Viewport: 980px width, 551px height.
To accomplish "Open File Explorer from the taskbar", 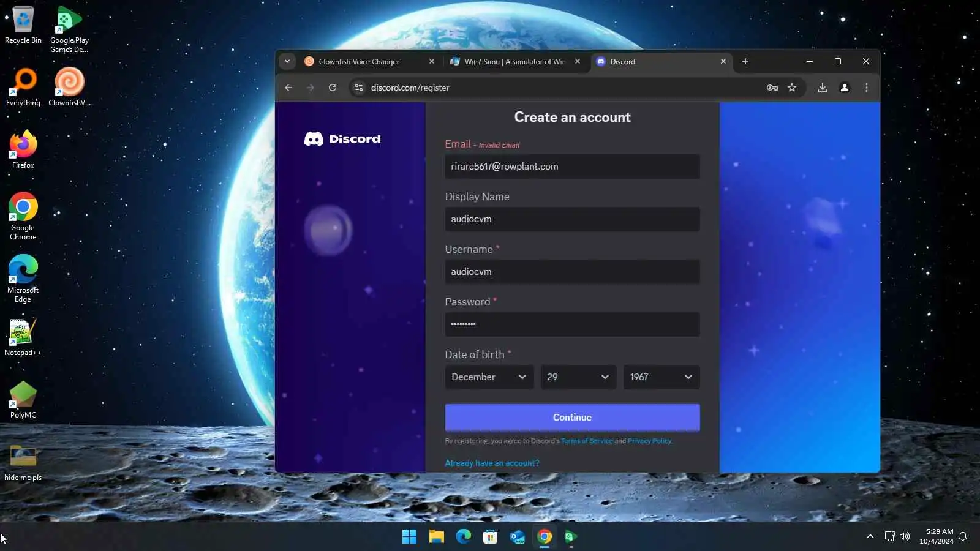I will (x=436, y=537).
